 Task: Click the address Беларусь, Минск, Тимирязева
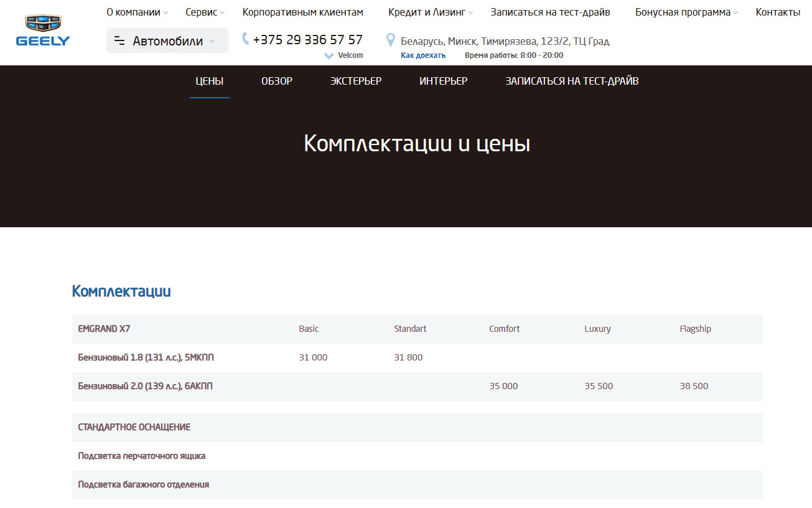pos(505,42)
